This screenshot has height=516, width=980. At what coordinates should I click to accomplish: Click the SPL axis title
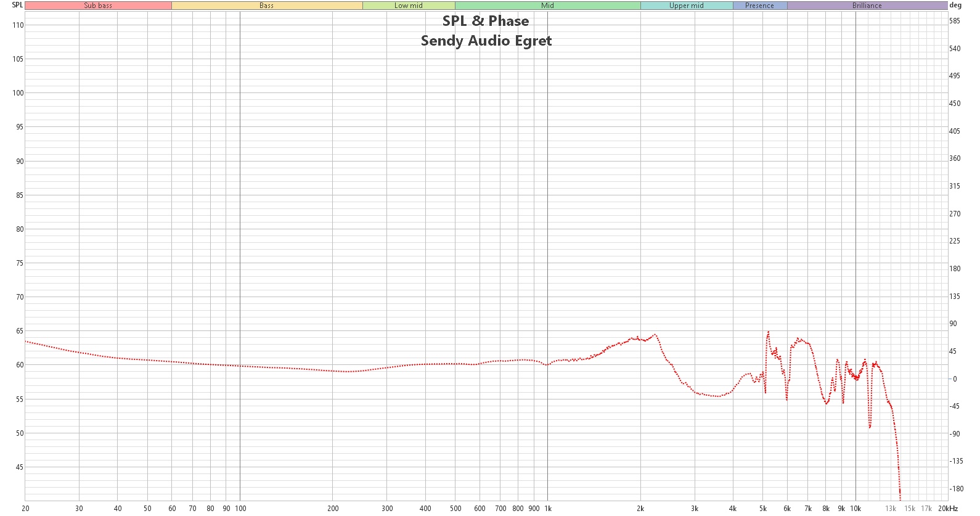17,5
